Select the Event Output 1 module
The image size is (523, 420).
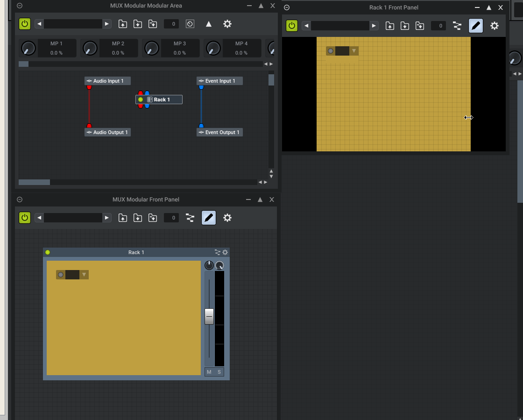[220, 132]
